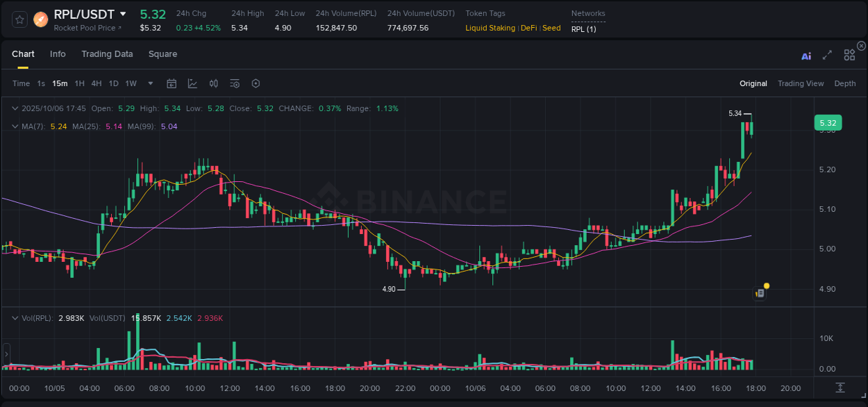Collapse the OHLC info row chevron

pos(14,108)
